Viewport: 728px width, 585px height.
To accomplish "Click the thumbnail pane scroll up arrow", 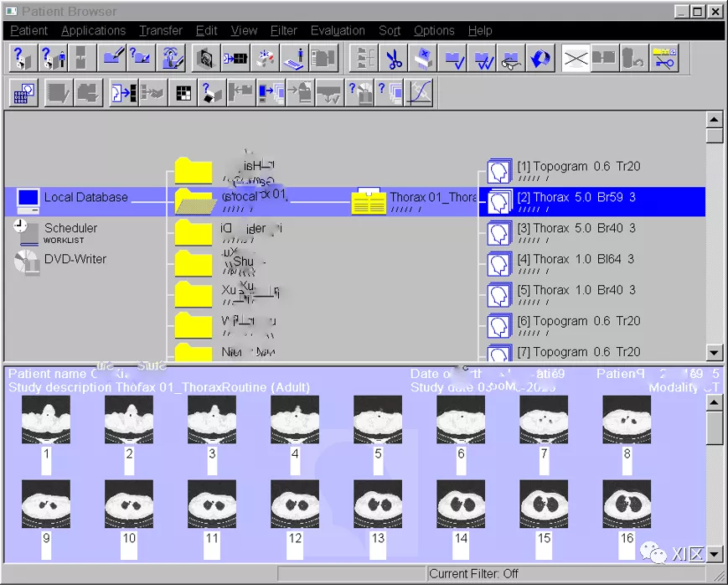I will coord(714,402).
